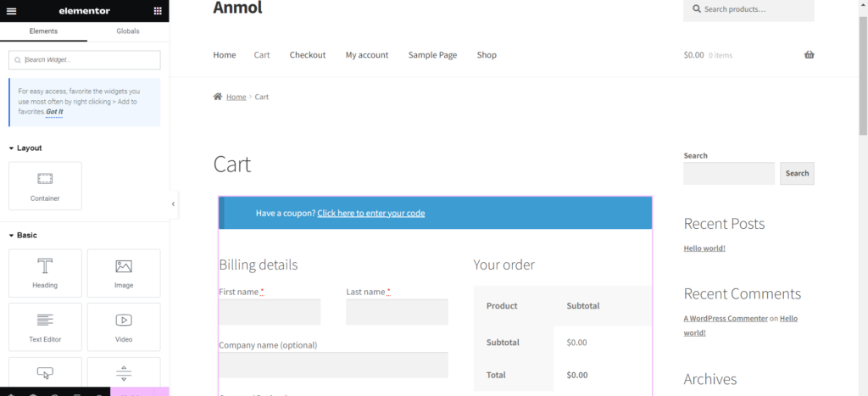This screenshot has width=868, height=396.
Task: Focus the Search Widget field
Action: 85,60
